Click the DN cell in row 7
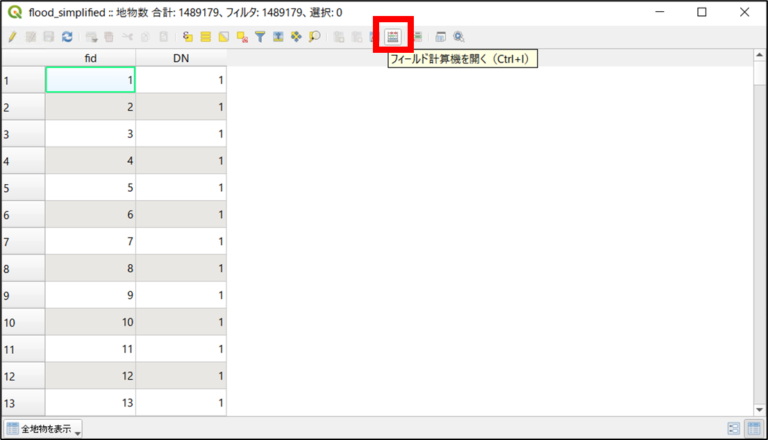Viewport: 768px width, 440px height. coord(181,242)
